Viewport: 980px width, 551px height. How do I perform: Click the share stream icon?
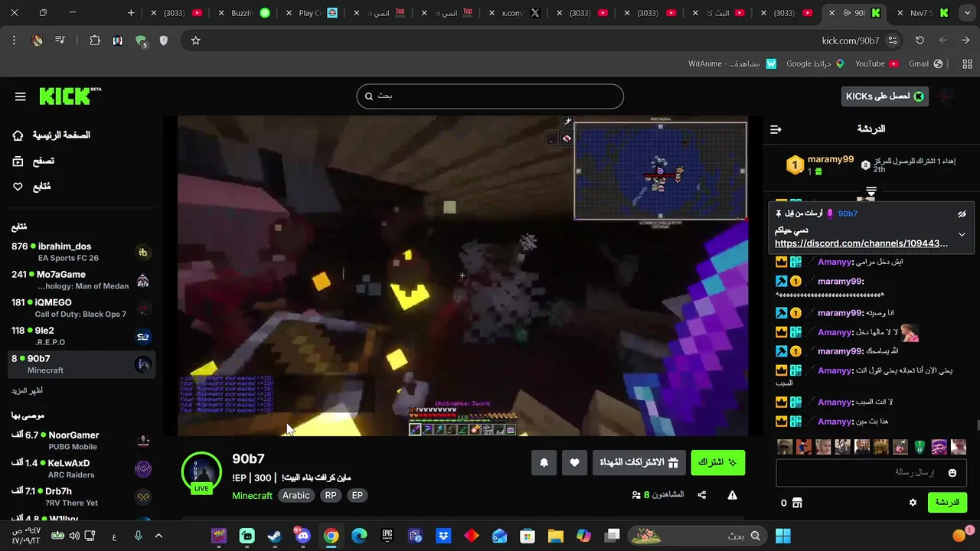point(702,495)
